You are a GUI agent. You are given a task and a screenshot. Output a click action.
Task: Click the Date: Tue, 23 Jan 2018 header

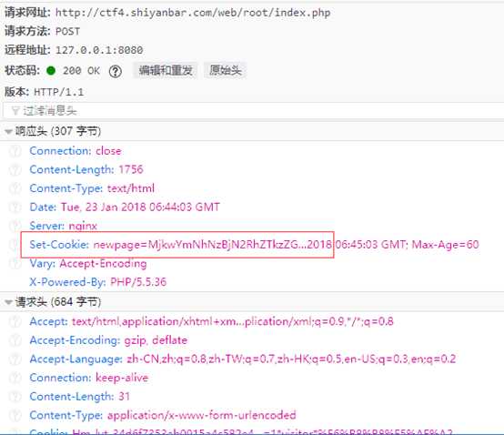coord(125,207)
